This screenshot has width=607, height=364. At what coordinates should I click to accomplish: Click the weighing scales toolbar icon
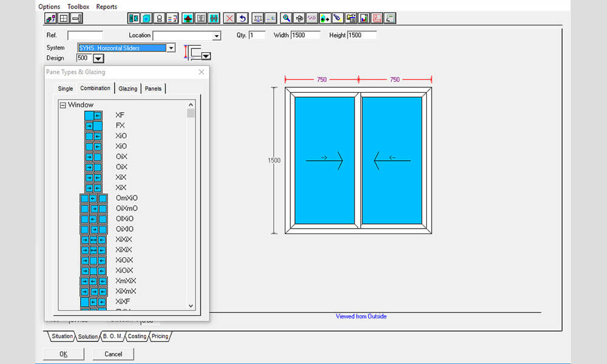pyautogui.click(x=259, y=18)
